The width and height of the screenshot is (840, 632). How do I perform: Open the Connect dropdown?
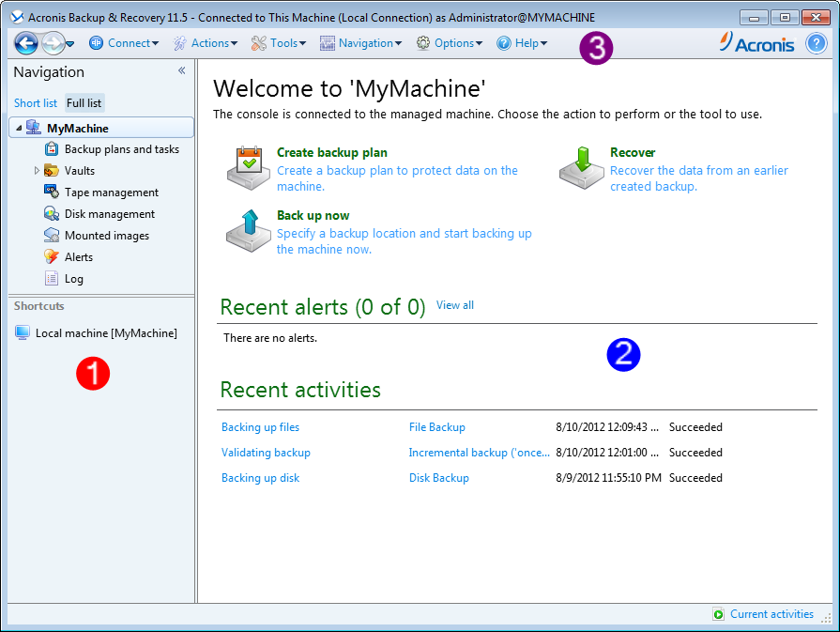point(123,42)
